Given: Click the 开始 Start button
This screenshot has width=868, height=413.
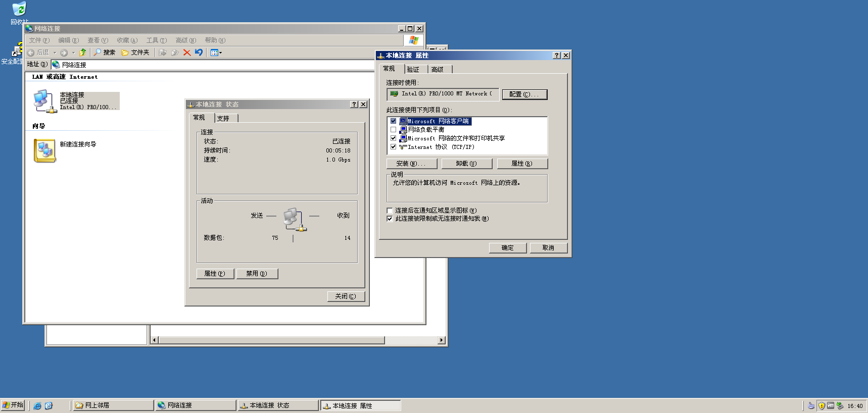Looking at the screenshot, I should coord(13,405).
